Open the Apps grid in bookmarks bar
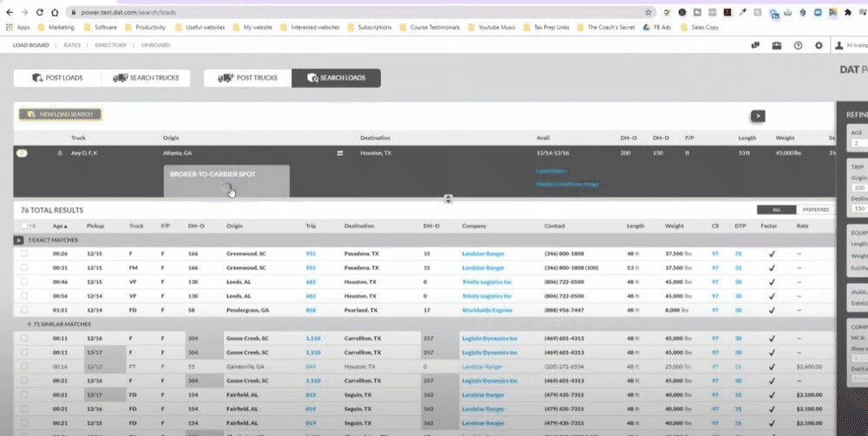The image size is (868, 436). (17, 27)
